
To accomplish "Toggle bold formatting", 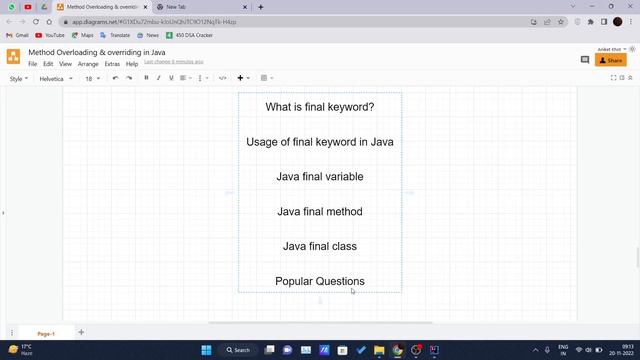I will pyautogui.click(x=146, y=78).
